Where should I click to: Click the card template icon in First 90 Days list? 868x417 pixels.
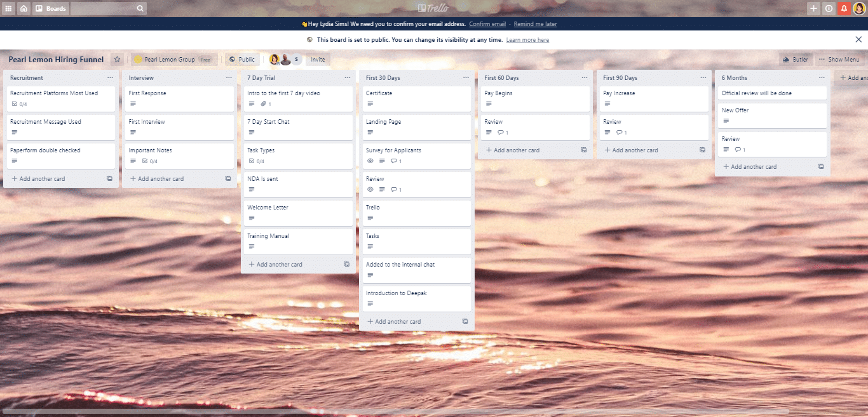(702, 150)
